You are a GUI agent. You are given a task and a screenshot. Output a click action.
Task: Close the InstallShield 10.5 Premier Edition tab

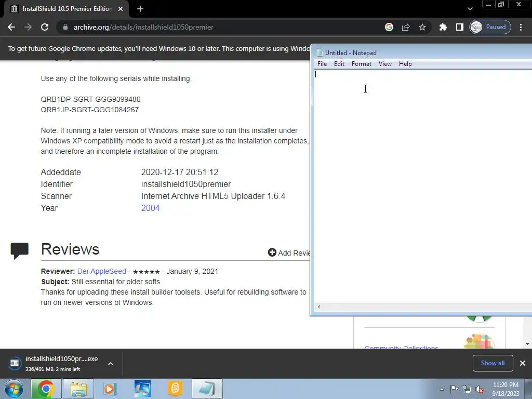(121, 9)
